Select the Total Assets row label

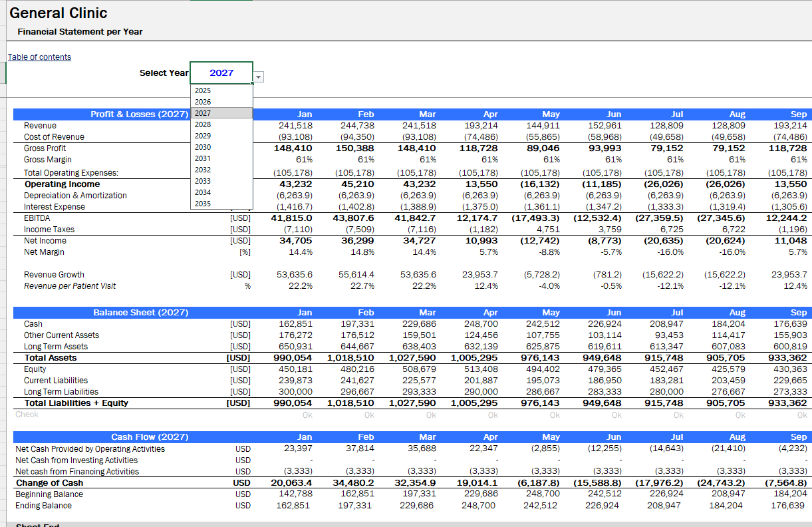tap(51, 358)
